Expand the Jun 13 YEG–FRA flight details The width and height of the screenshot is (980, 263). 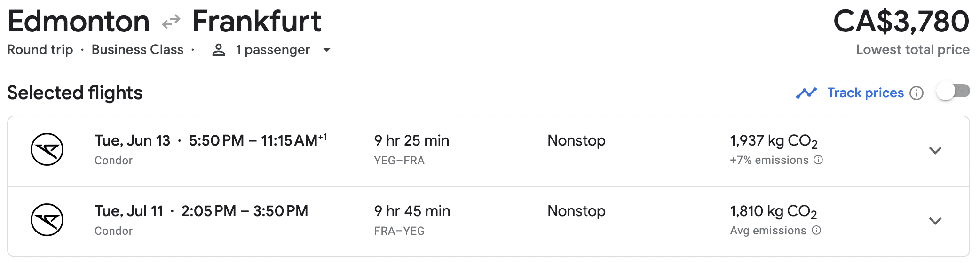(x=935, y=151)
